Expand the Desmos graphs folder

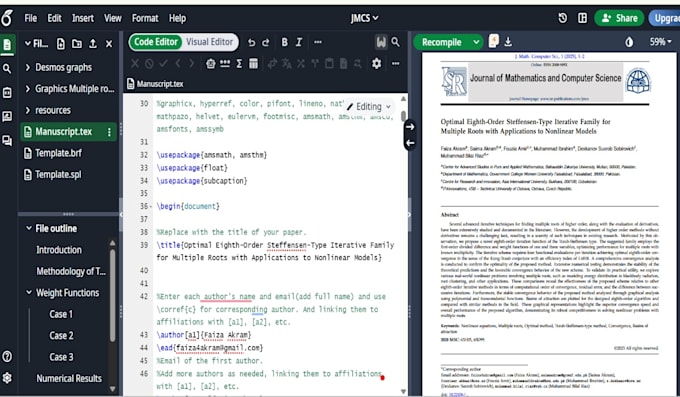pyautogui.click(x=28, y=67)
